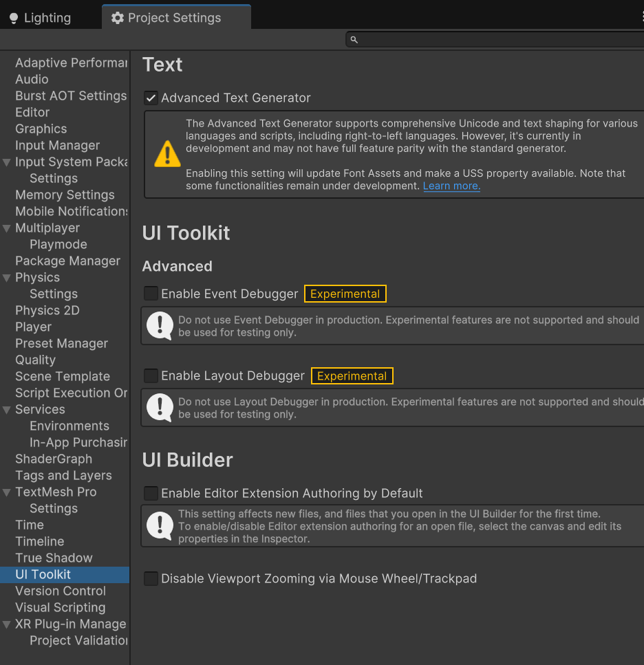Enable the Event Debugger checkbox
This screenshot has width=644, height=665.
[151, 294]
